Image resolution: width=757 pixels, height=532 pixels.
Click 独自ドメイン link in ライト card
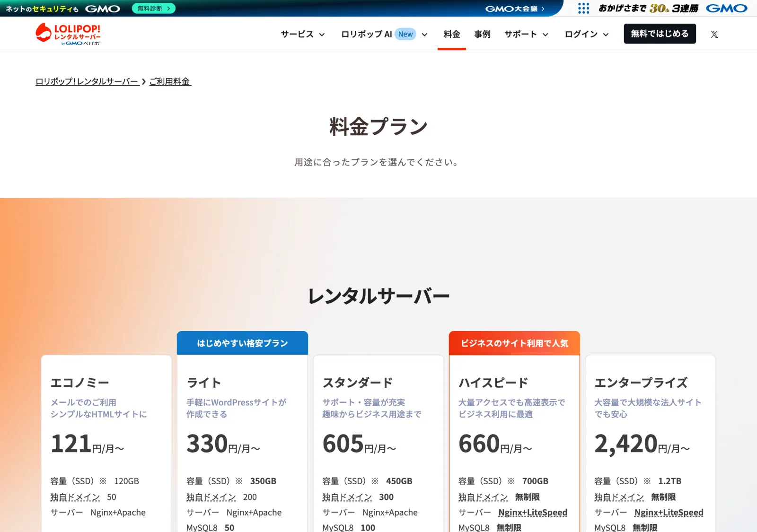211,497
